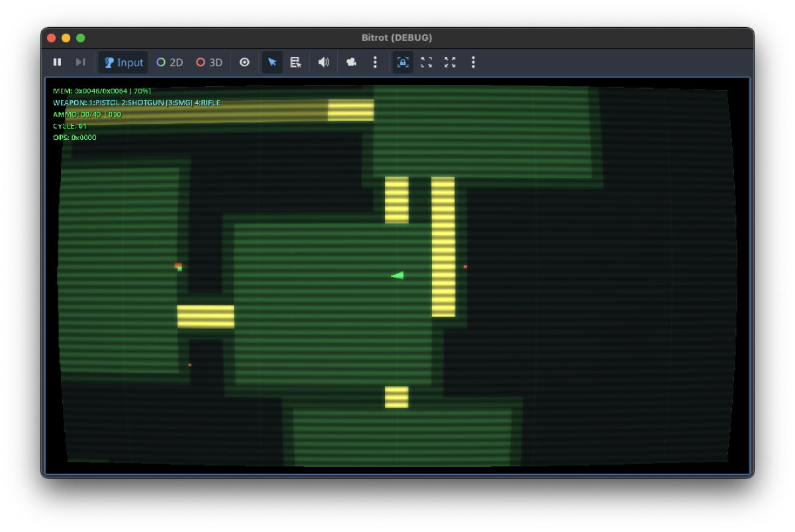795x532 pixels.
Task: Click the MEM usage readout text
Action: pos(101,91)
